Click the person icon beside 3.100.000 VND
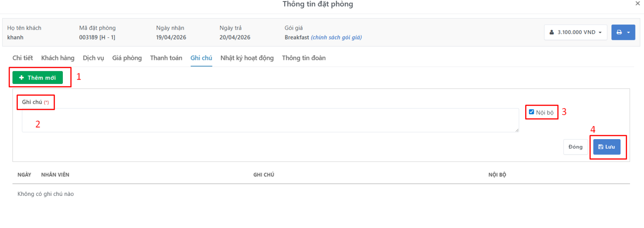Image resolution: width=644 pixels, height=228 pixels. [x=552, y=32]
